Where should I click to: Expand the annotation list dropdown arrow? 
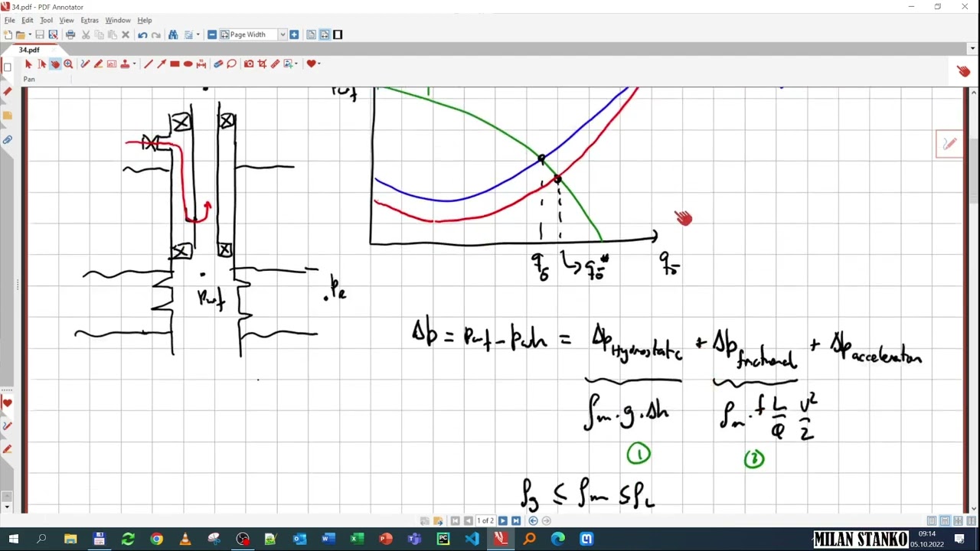coord(198,34)
